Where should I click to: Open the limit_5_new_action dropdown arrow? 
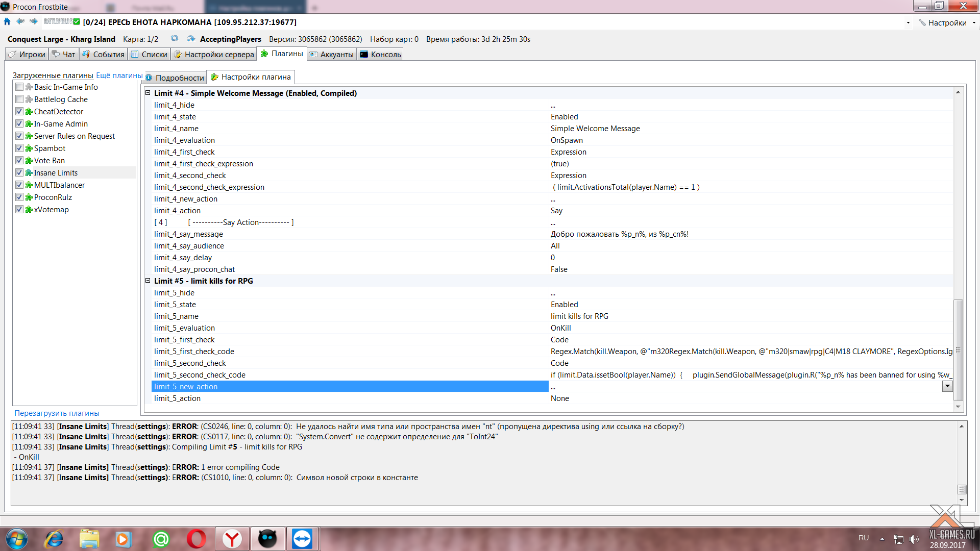947,386
